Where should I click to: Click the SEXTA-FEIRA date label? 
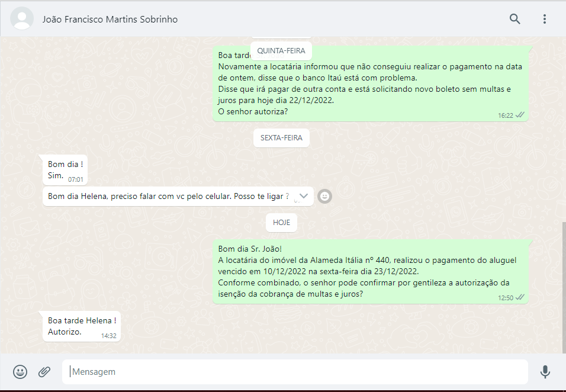(281, 138)
